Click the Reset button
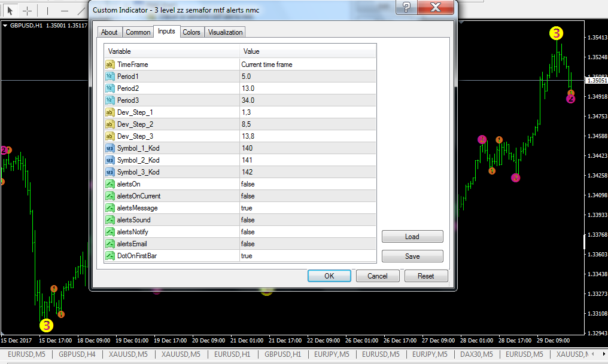This screenshot has height=364, width=608. 425,276
